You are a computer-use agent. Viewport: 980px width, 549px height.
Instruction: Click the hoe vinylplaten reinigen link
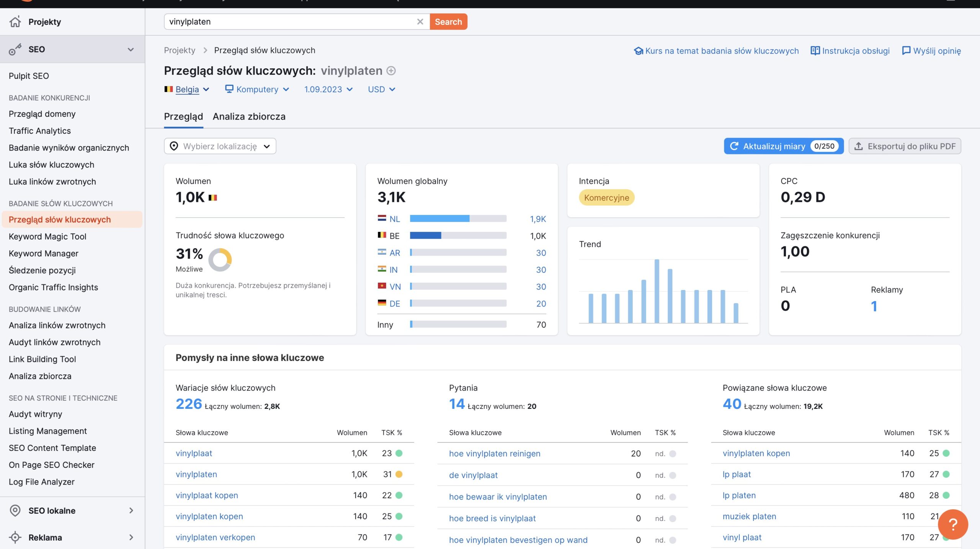tap(495, 454)
